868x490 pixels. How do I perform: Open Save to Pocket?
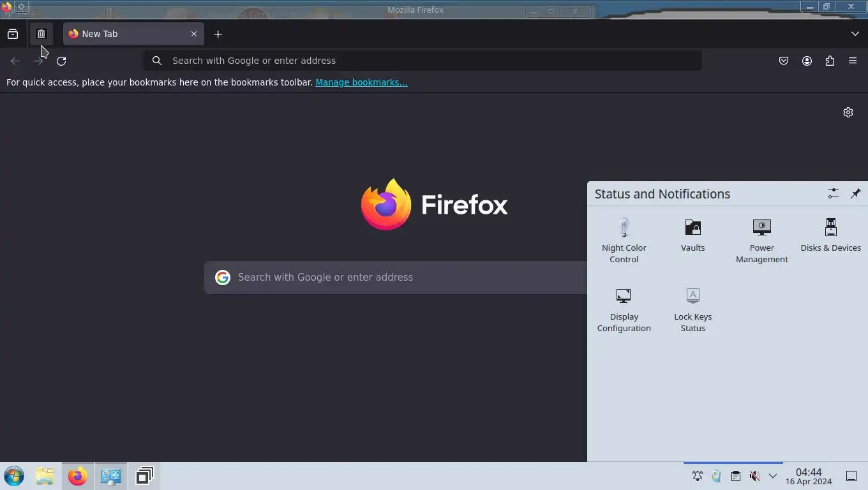click(x=784, y=61)
